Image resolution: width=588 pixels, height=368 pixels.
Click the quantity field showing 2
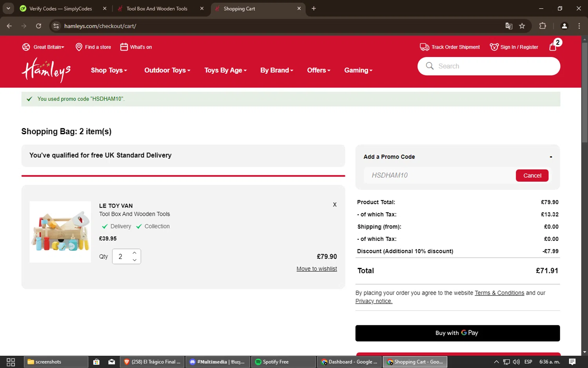pos(121,257)
